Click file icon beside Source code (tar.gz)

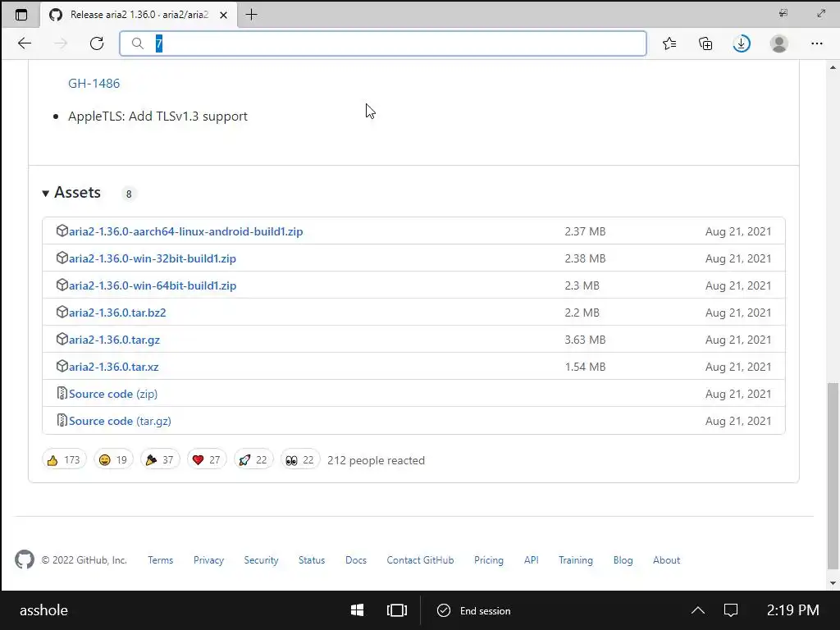point(62,420)
